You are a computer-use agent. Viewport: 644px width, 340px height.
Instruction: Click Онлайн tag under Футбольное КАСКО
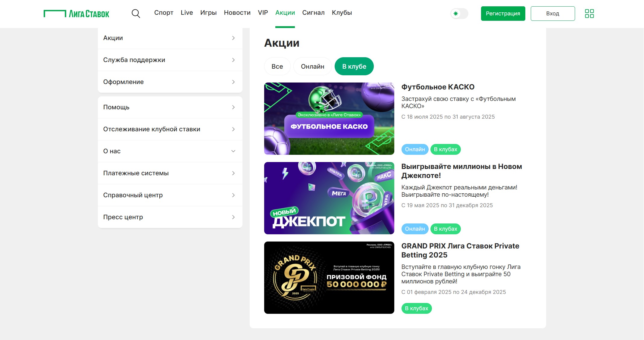coord(414,149)
